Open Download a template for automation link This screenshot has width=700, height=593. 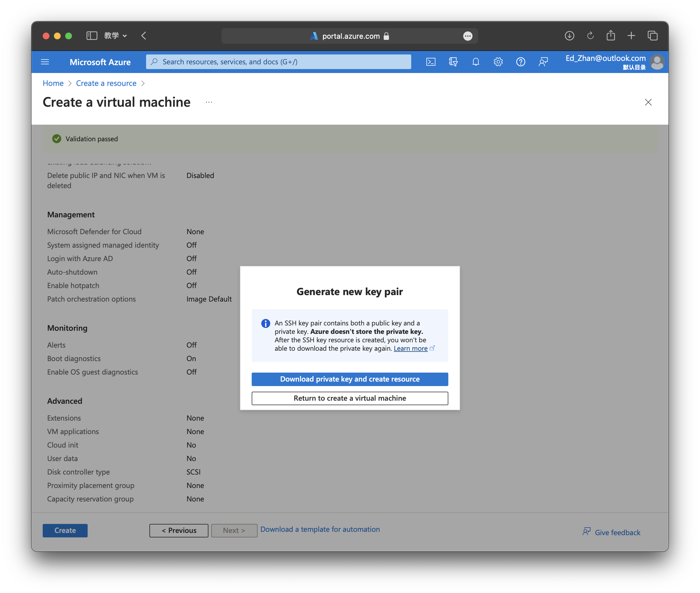point(320,530)
